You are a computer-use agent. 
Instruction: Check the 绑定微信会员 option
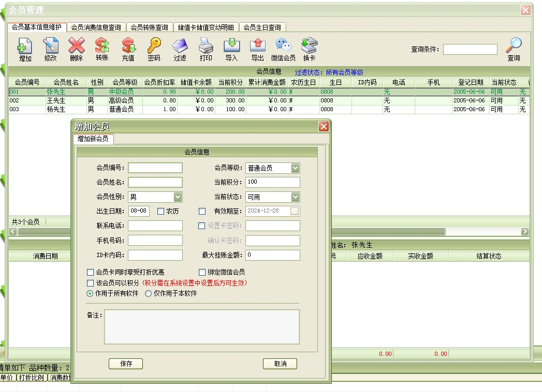pos(203,272)
